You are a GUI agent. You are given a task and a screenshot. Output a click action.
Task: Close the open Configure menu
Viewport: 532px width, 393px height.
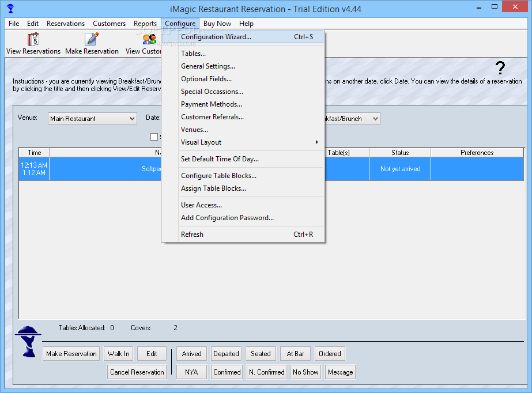tap(180, 24)
